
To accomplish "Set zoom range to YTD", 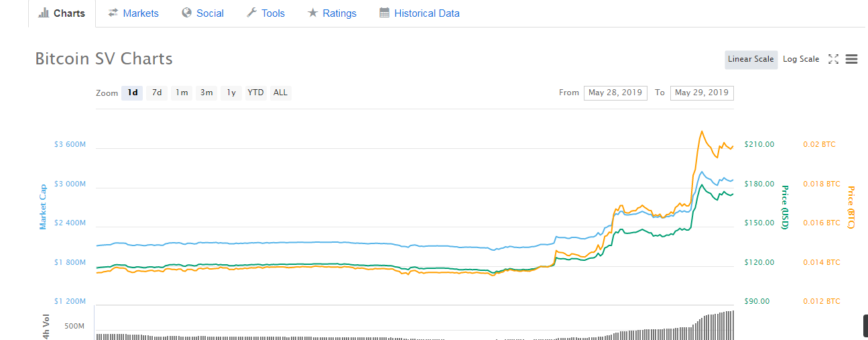I will tap(255, 93).
